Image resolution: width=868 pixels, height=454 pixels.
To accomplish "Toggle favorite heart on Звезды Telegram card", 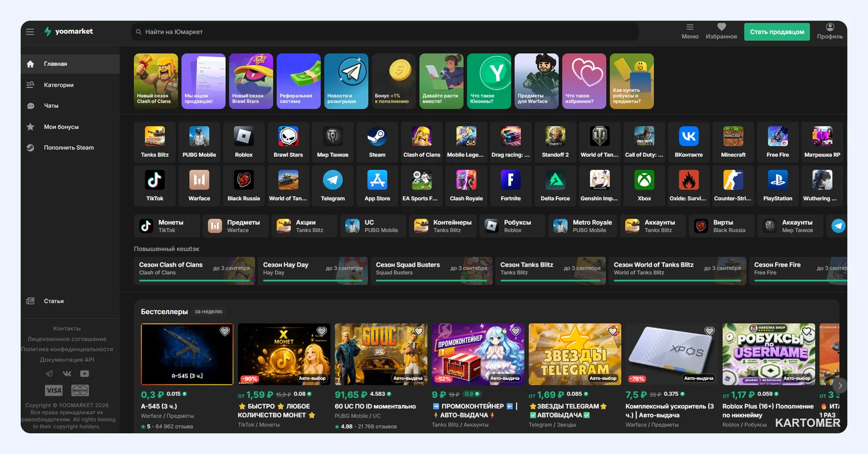I will 613,331.
